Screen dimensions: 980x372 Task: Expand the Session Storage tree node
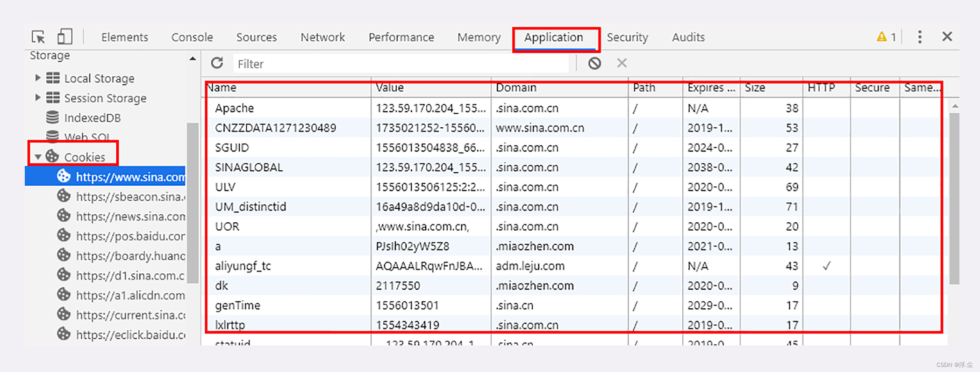click(38, 97)
